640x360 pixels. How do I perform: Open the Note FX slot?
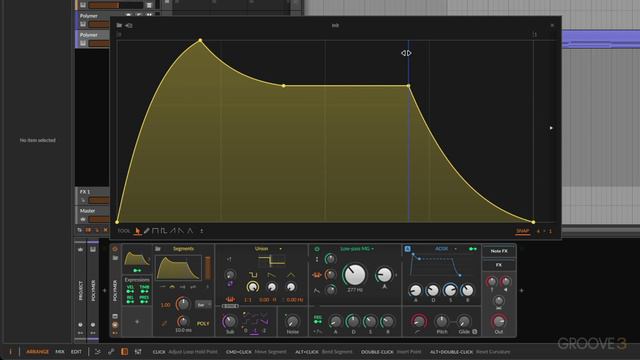pos(499,251)
